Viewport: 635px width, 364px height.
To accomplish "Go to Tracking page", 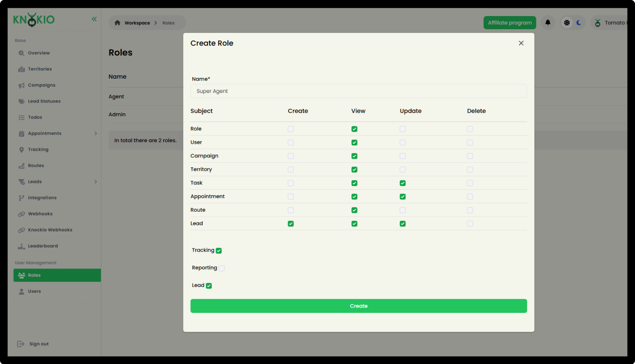I will point(57,149).
